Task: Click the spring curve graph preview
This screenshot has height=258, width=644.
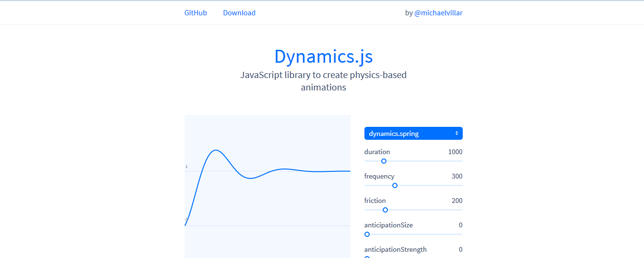Action: tap(267, 186)
